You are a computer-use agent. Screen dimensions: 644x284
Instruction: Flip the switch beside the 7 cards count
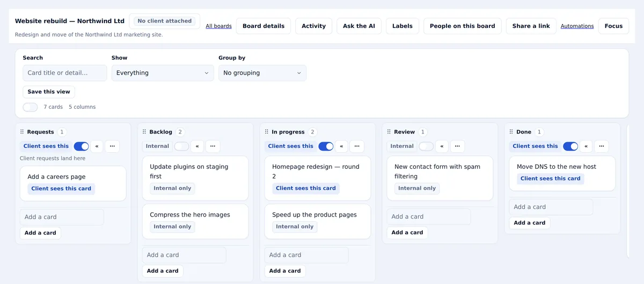[x=30, y=107]
